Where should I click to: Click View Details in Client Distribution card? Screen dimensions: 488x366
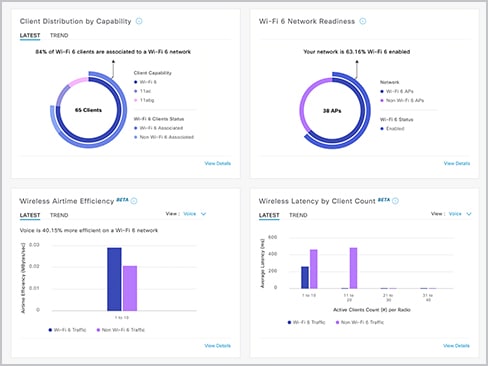(x=217, y=163)
